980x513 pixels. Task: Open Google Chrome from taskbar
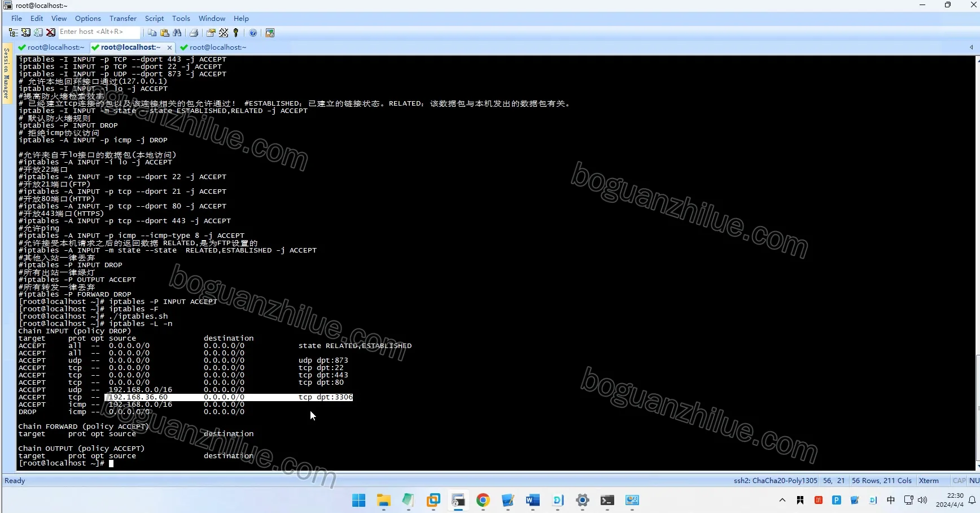(483, 501)
